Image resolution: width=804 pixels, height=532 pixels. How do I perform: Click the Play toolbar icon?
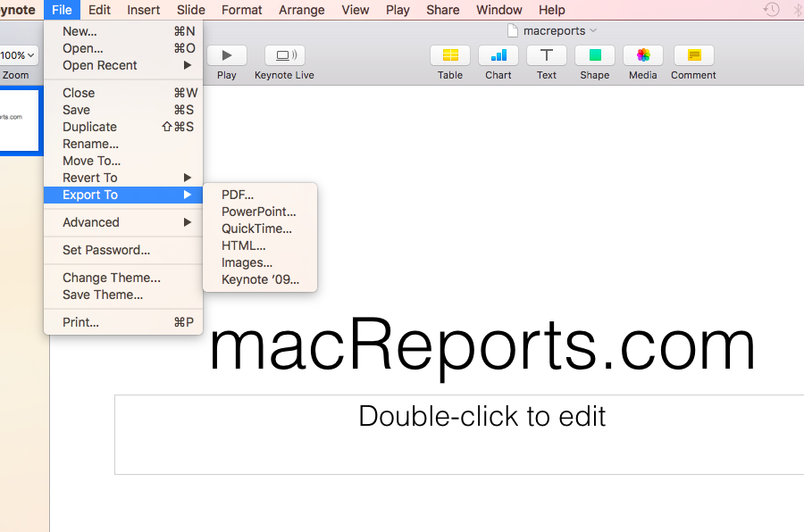[x=227, y=55]
